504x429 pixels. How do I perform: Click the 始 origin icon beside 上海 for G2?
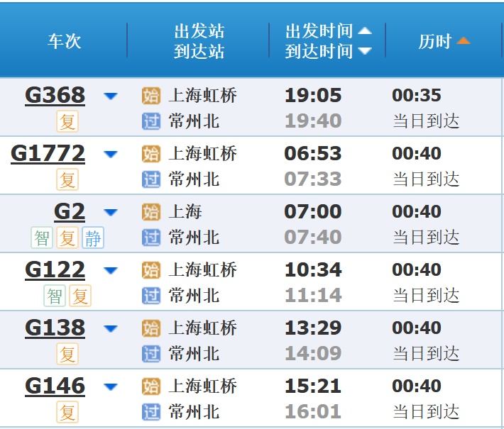coord(151,212)
